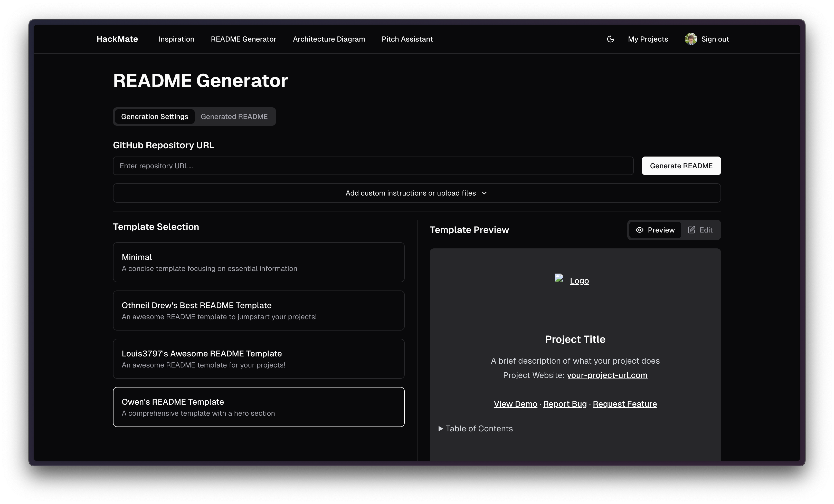Viewport: 834px width, 504px height.
Task: Open Architecture Diagram in nav bar
Action: (x=329, y=39)
